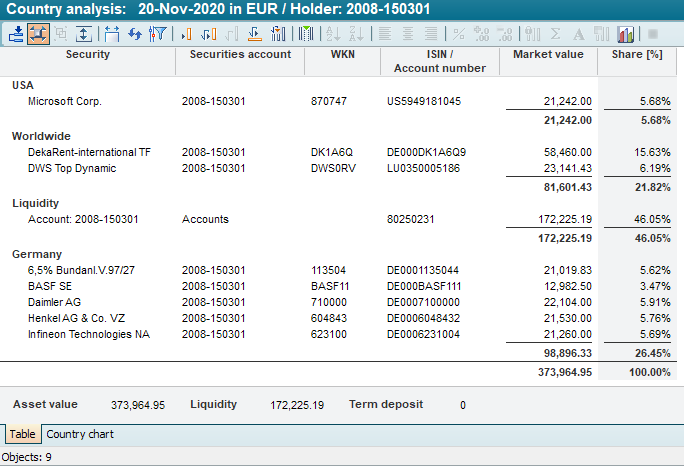
Task: Select the Table tab
Action: [23, 434]
